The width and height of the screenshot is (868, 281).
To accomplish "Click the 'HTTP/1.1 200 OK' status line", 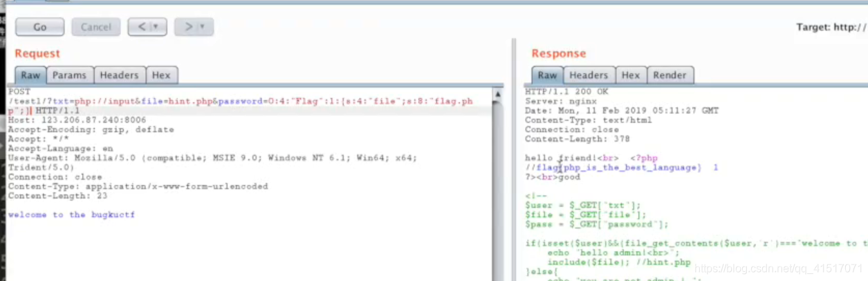I will tap(566, 91).
